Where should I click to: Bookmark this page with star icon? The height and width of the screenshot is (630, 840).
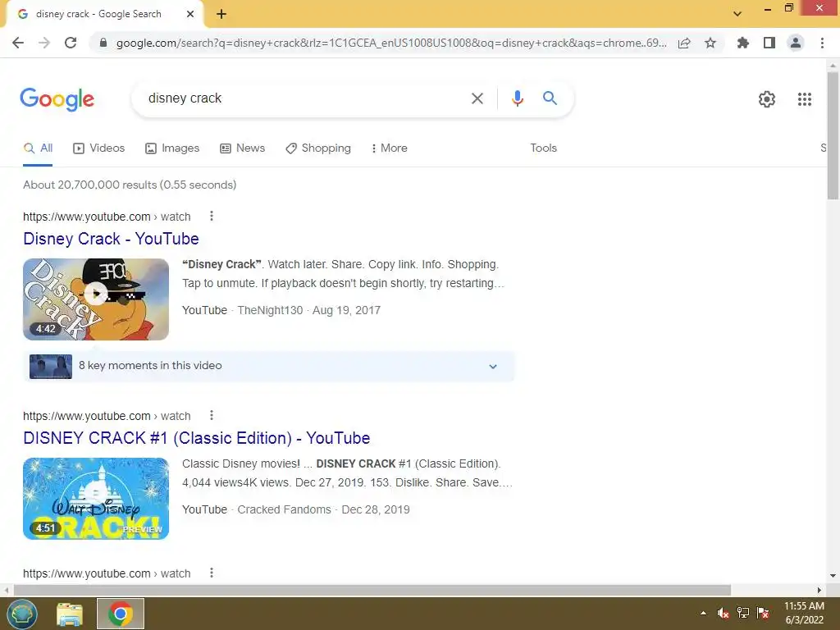click(x=710, y=43)
